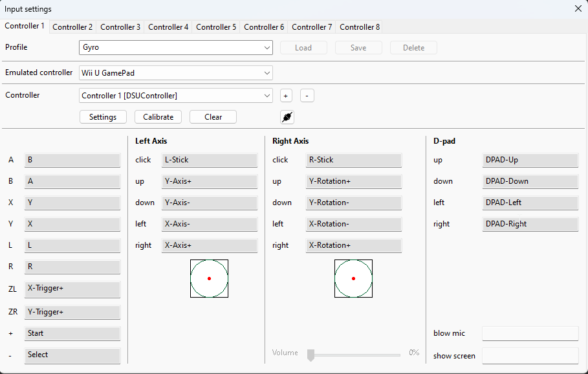
Task: Click the blow mic mapping field
Action: coord(530,333)
